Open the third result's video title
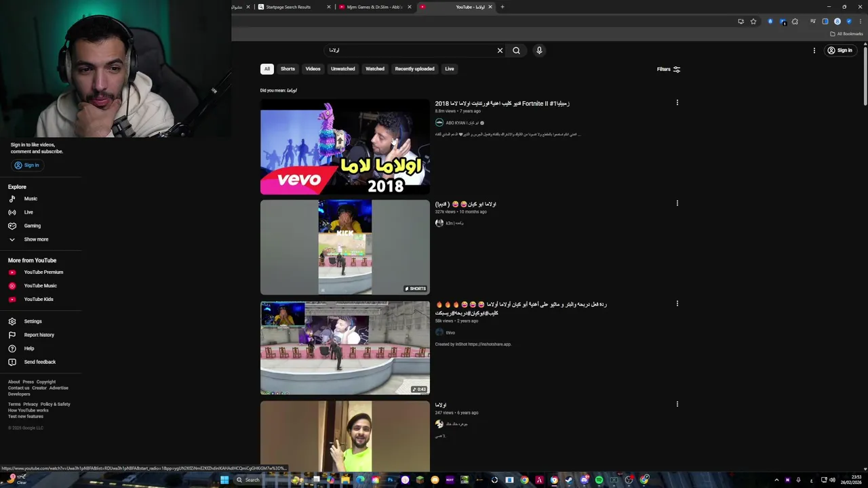Image resolution: width=868 pixels, height=488 pixels. pyautogui.click(x=521, y=308)
